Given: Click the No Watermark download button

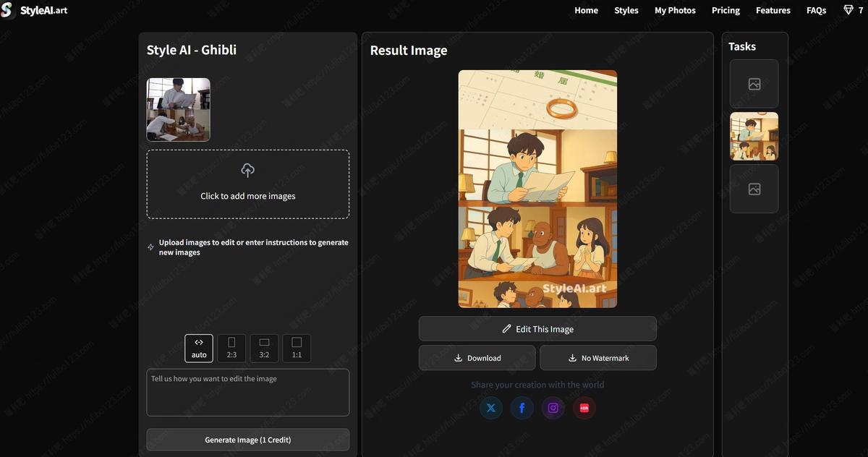Looking at the screenshot, I should pyautogui.click(x=598, y=358).
